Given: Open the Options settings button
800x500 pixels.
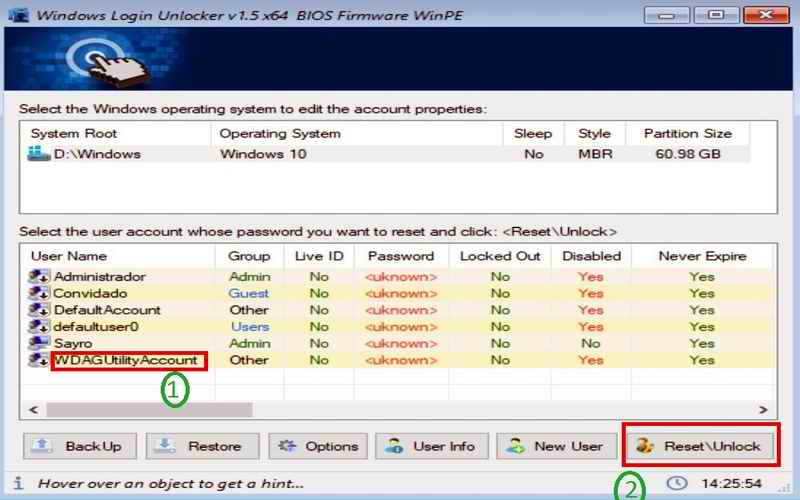Looking at the screenshot, I should 318,446.
